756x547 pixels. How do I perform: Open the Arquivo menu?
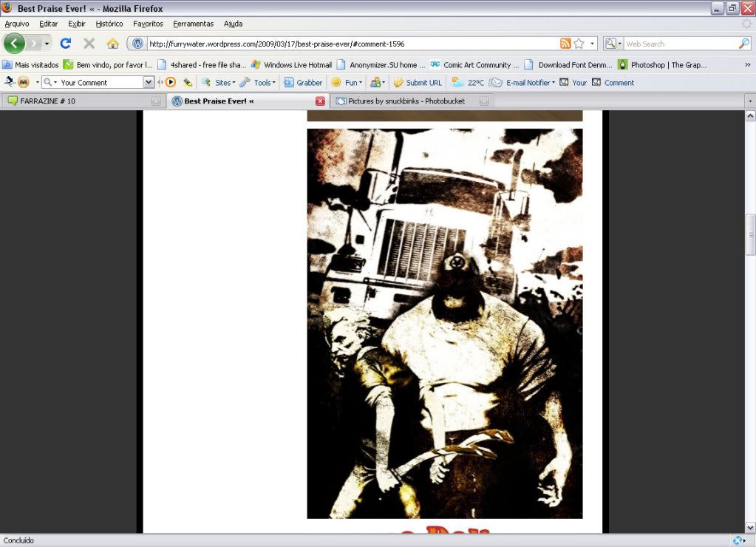(17, 24)
